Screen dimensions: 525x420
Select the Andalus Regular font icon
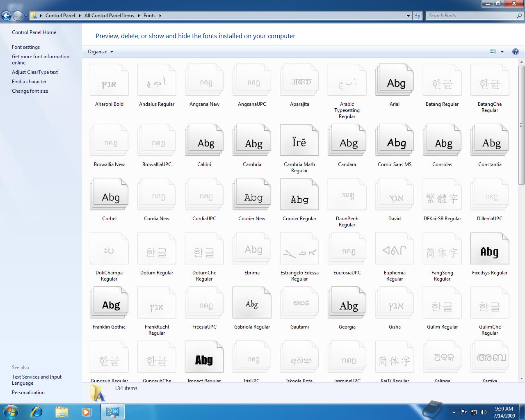(x=157, y=80)
